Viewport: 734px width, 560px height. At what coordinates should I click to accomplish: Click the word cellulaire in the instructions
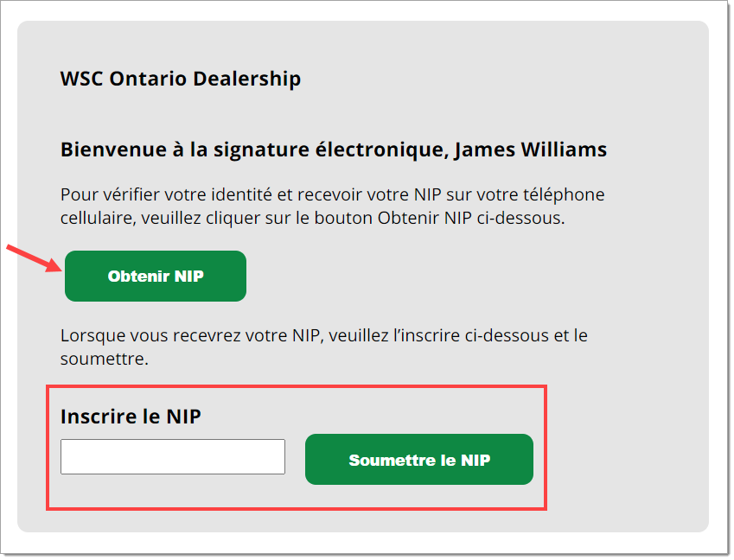96,218
